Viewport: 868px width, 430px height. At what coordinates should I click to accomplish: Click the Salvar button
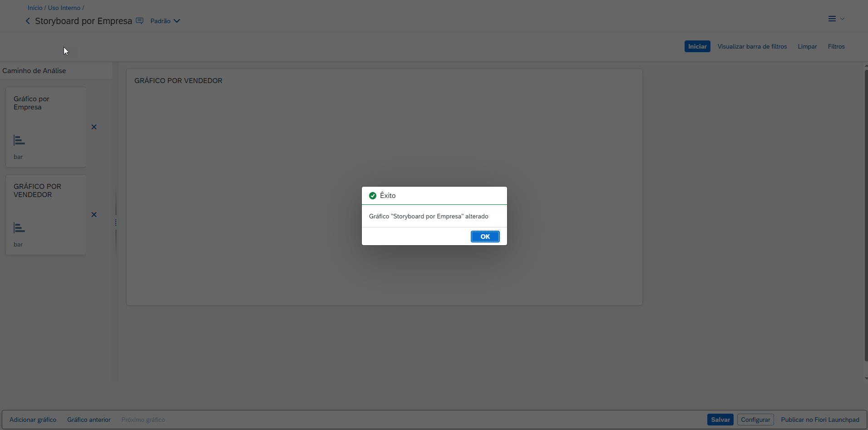720,420
